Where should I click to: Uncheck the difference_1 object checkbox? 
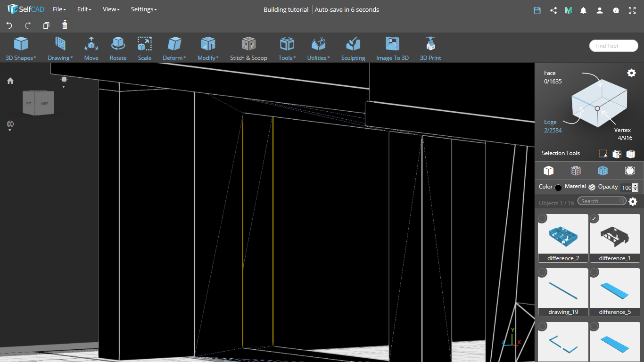click(x=594, y=218)
